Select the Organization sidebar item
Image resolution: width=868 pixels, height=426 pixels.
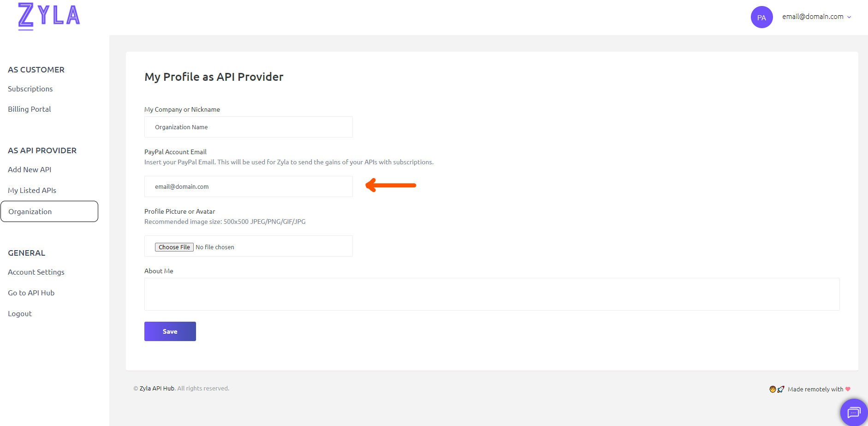tap(49, 211)
